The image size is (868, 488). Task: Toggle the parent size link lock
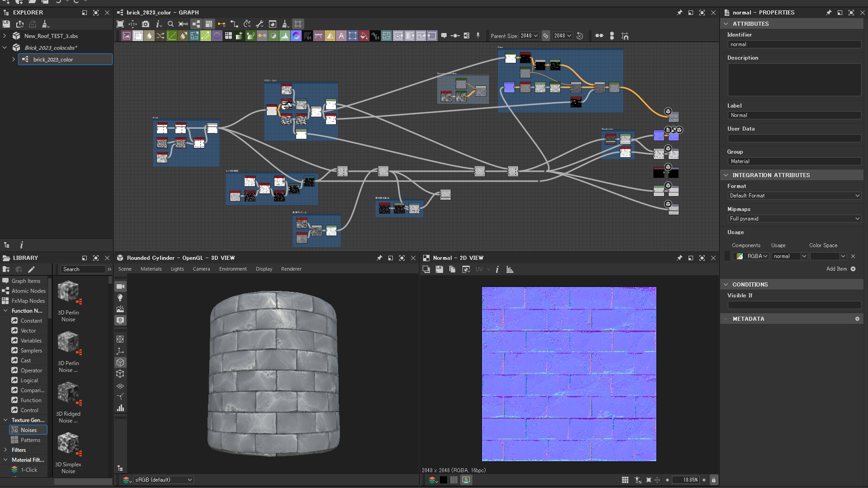coord(546,36)
